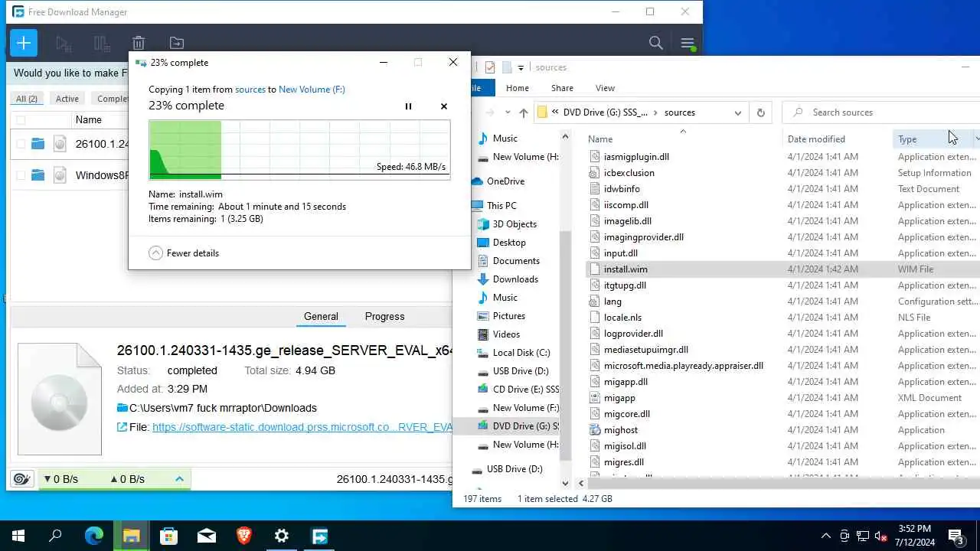Open search in Free Download Manager
980x551 pixels.
(x=656, y=43)
